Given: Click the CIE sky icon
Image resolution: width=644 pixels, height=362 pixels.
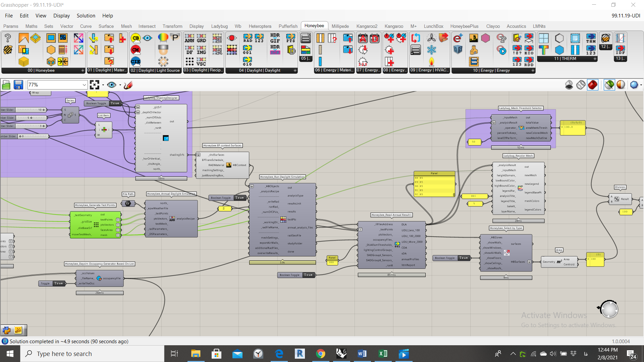Looking at the screenshot, I should pyautogui.click(x=136, y=62).
